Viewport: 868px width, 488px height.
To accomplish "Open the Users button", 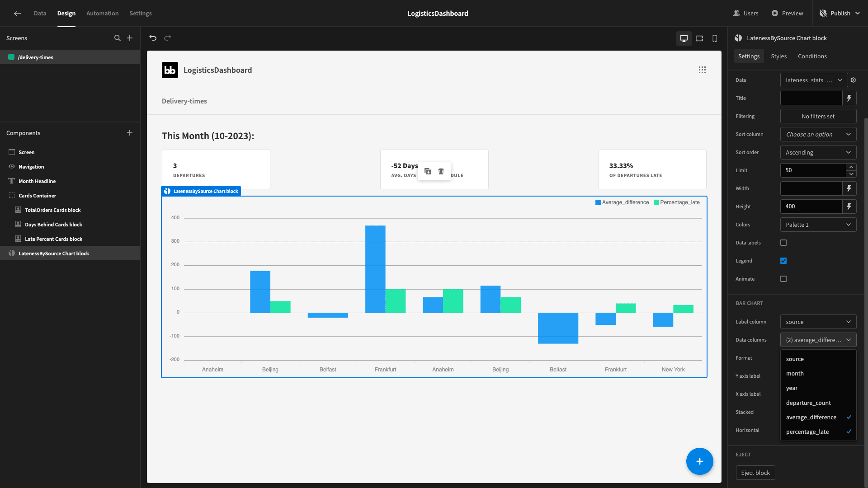I will click(x=745, y=14).
